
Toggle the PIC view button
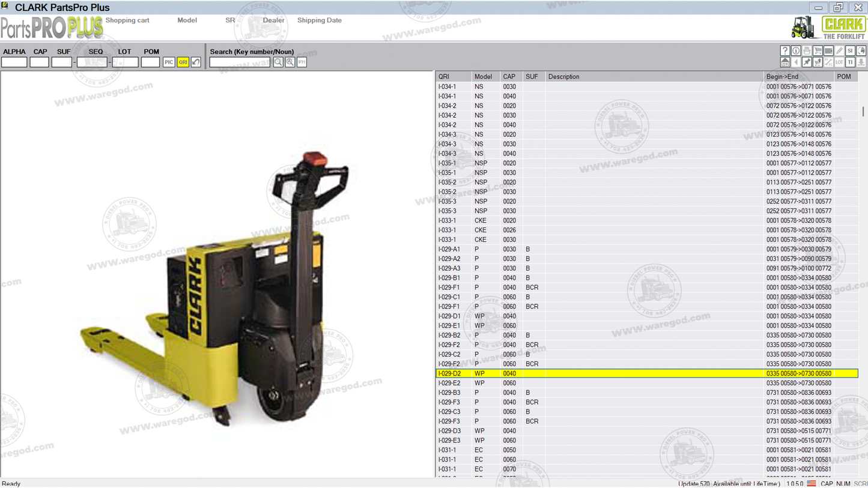tap(169, 62)
